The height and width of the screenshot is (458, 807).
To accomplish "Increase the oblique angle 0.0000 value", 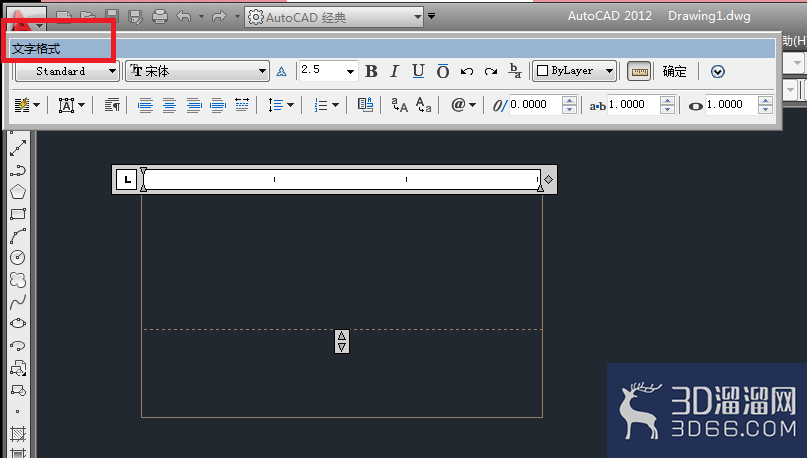I will [x=569, y=101].
